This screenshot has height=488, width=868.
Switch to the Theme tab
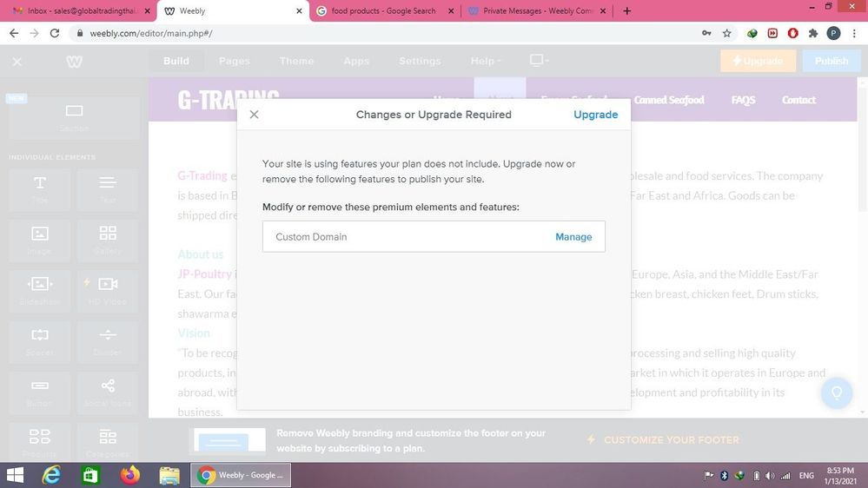tap(296, 61)
